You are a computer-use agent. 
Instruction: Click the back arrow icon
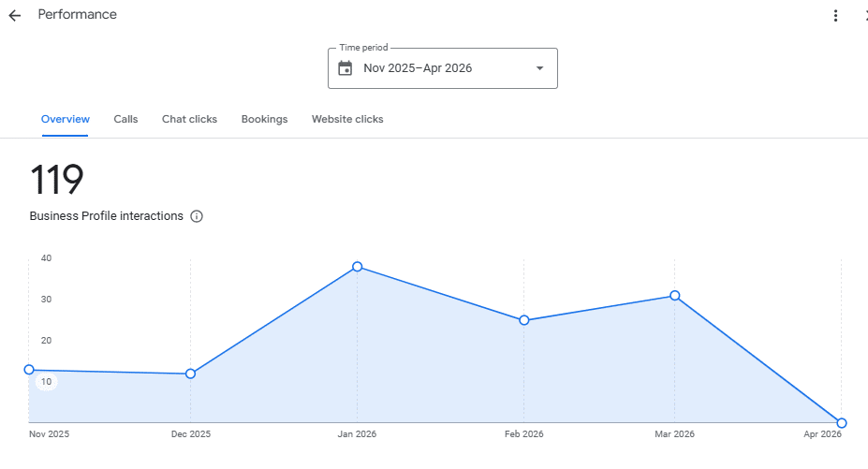click(x=15, y=16)
